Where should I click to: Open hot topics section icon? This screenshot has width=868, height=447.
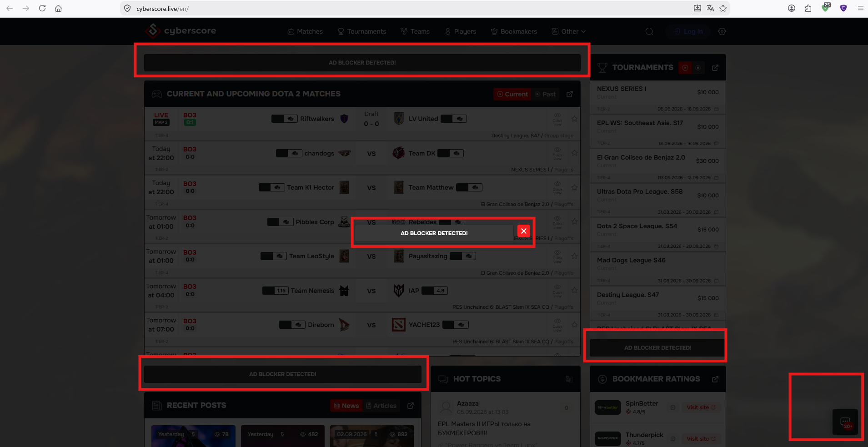pos(569,379)
